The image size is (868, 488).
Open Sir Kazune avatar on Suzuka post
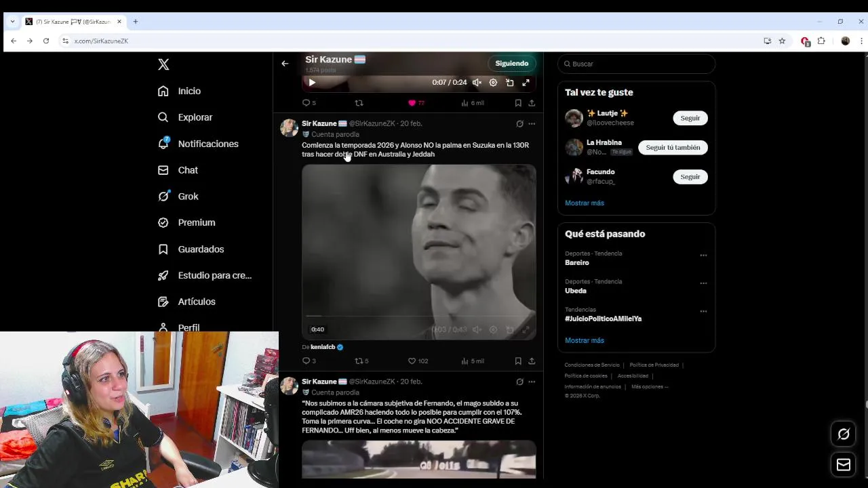[289, 128]
